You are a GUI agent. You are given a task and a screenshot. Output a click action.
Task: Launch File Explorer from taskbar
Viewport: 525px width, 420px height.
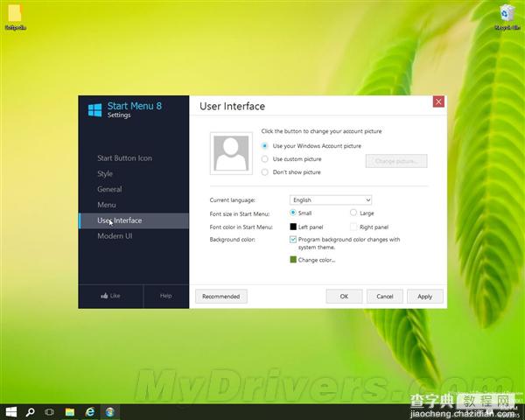pos(70,412)
